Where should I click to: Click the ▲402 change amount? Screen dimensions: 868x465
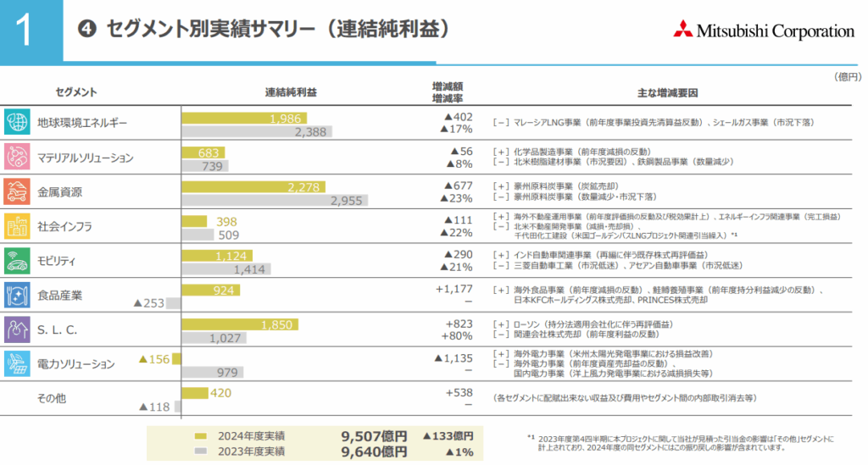459,117
